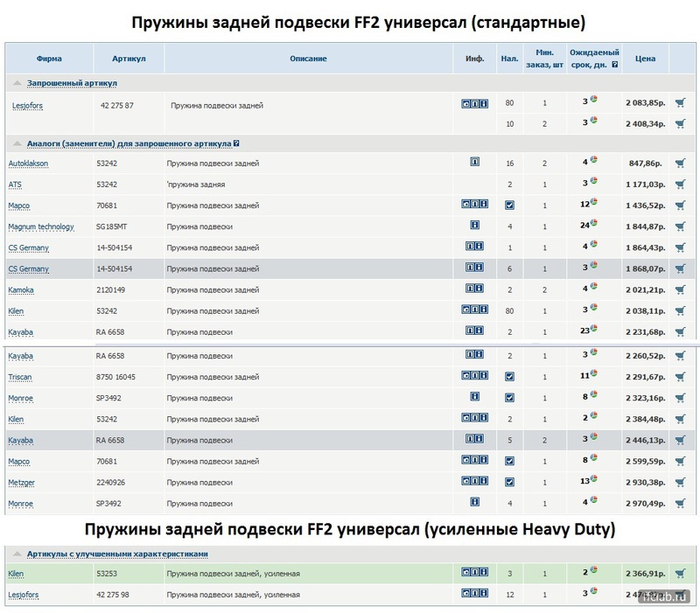Click Артикулы с улучшенными характеристиками heading
This screenshot has width=700, height=613.
(117, 554)
